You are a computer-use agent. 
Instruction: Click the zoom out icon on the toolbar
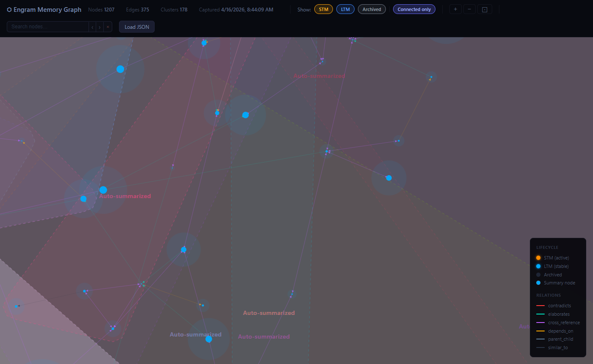pyautogui.click(x=469, y=9)
